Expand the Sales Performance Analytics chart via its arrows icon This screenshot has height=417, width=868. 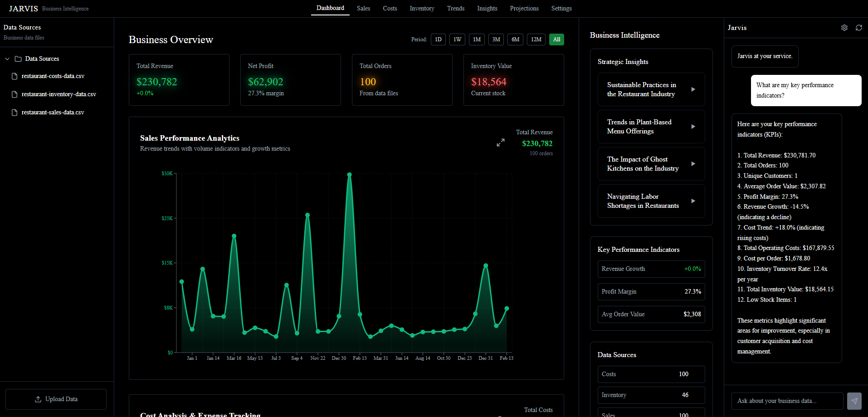click(501, 142)
